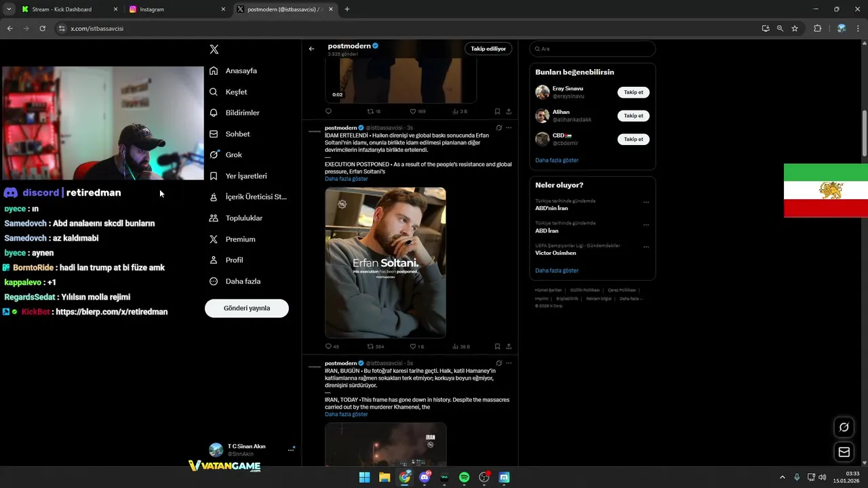Open more options on IRAN, BUGÜN post
Viewport: 868px width, 488px height.
coord(509,363)
